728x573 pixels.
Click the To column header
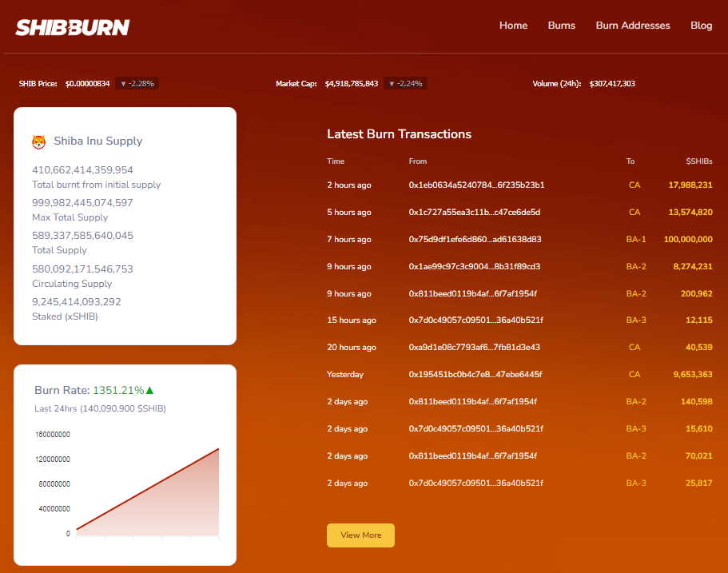(x=630, y=161)
